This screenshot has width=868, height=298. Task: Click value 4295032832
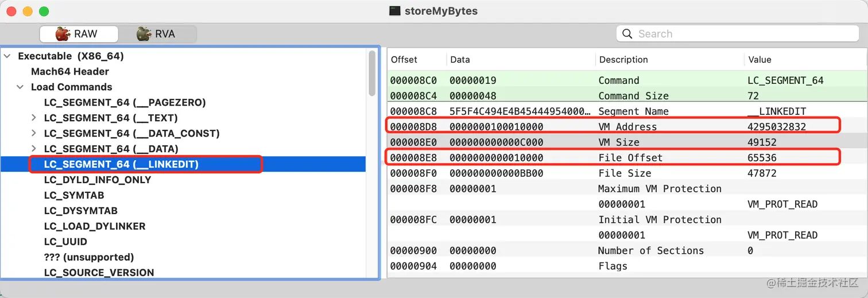tap(777, 127)
